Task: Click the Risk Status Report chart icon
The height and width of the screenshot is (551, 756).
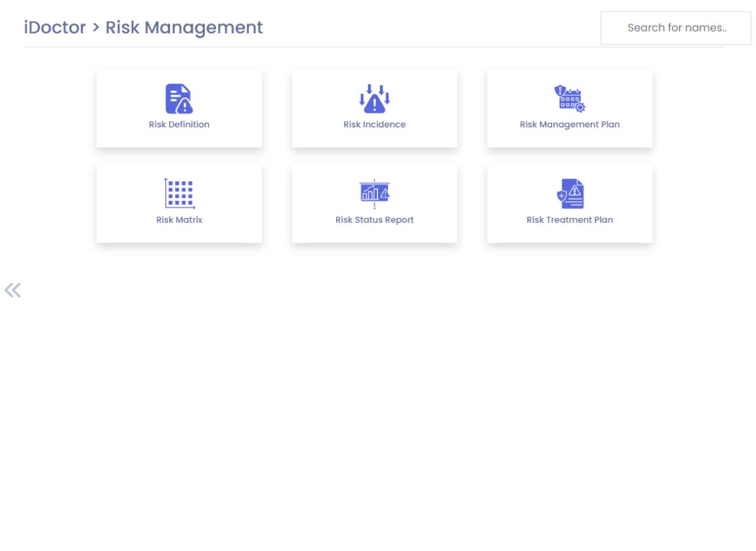Action: [x=374, y=194]
